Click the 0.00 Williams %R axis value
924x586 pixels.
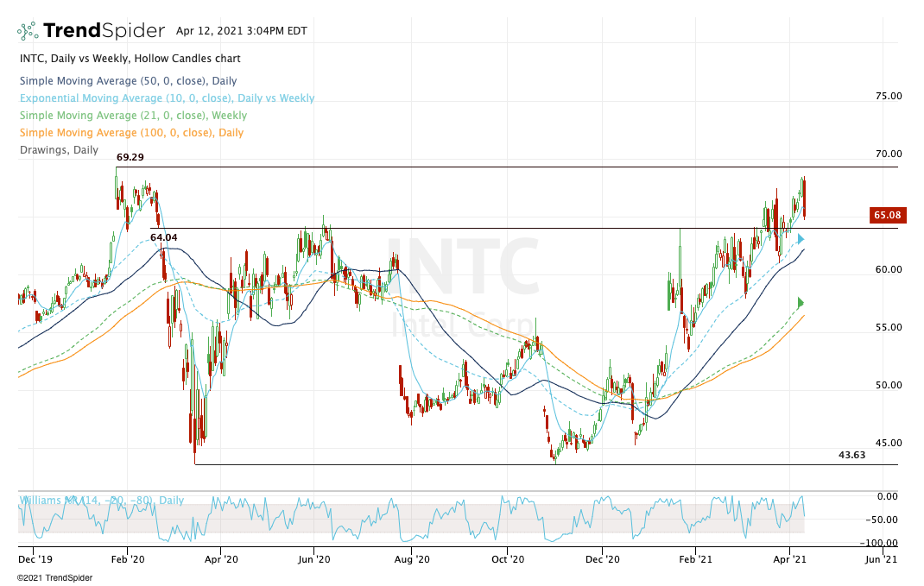pyautogui.click(x=888, y=496)
